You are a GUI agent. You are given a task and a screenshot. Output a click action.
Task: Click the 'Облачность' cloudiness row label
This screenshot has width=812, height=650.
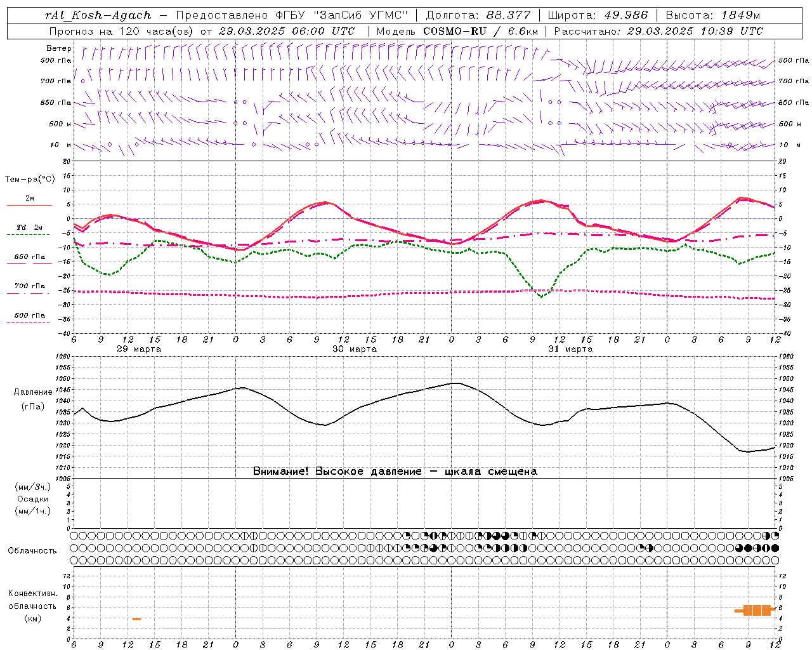(32, 550)
